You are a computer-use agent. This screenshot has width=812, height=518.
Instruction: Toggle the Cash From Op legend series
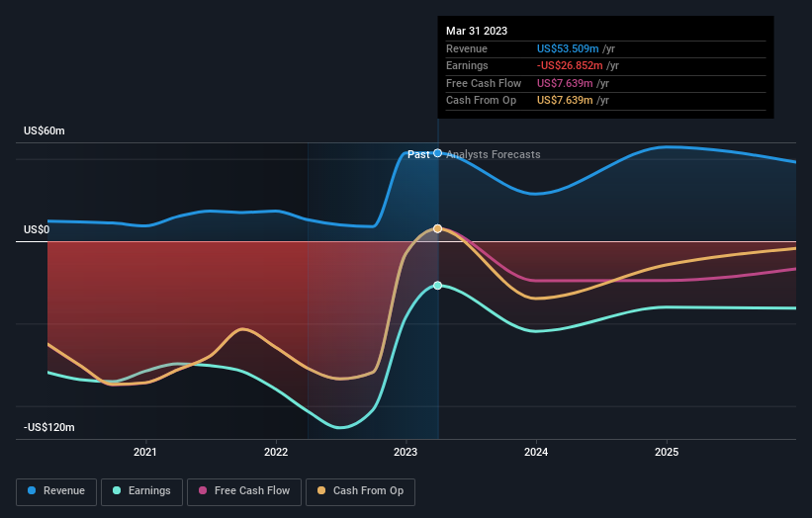pos(360,491)
